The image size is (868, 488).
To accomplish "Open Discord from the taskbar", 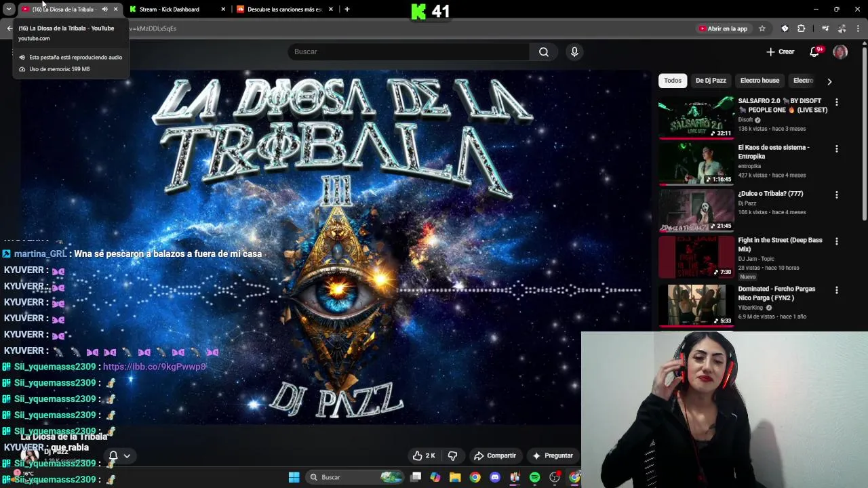I will [x=495, y=477].
